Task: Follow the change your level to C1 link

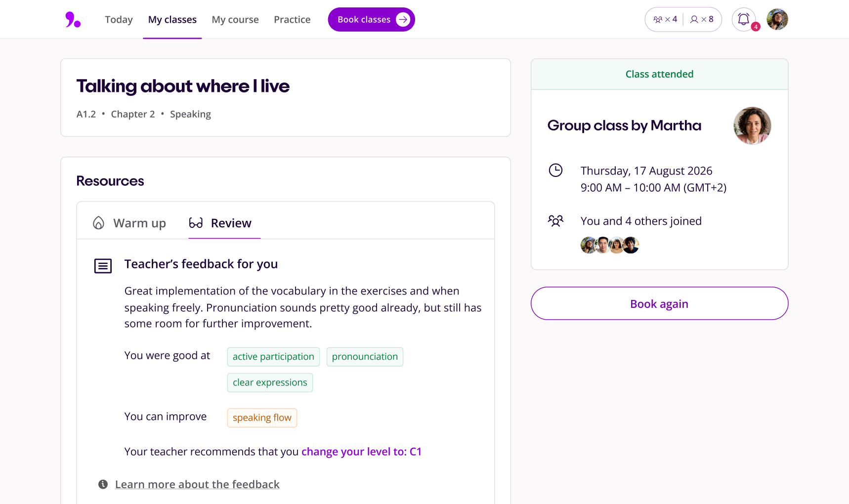Action: (361, 452)
